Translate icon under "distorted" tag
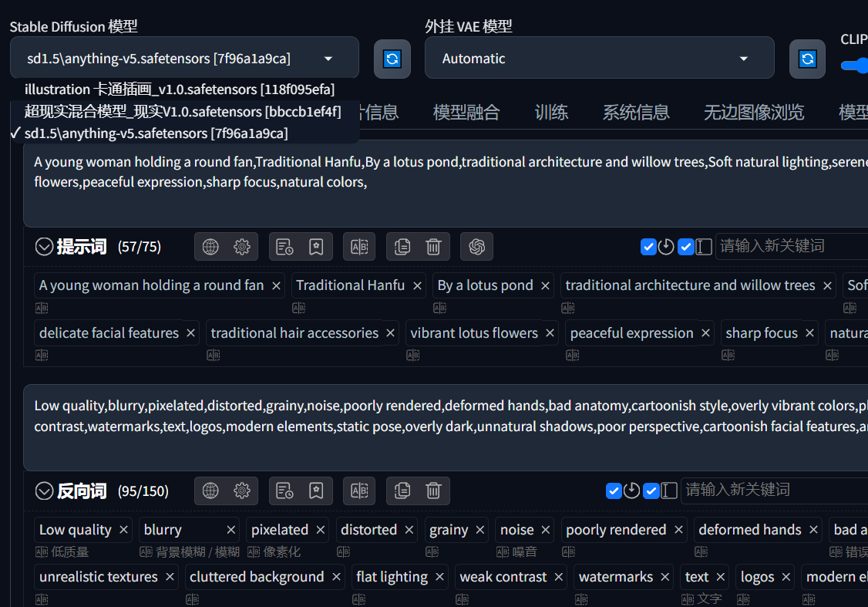 pos(343,551)
